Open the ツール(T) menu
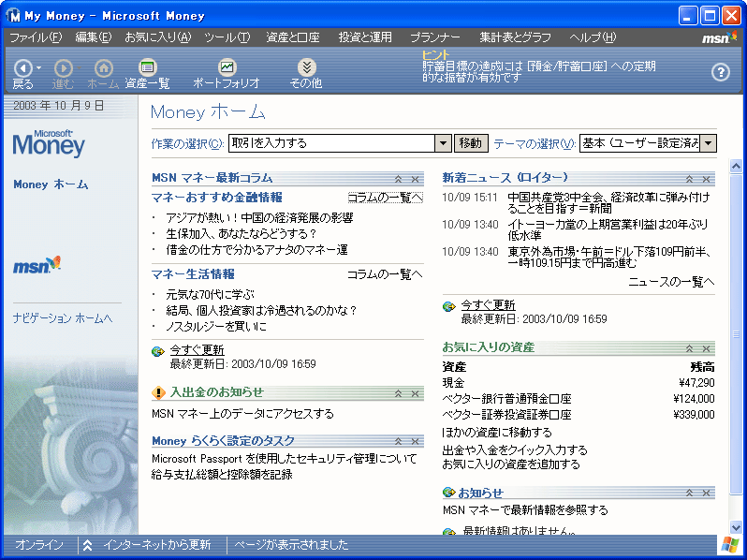The height and width of the screenshot is (560, 747). [x=227, y=37]
